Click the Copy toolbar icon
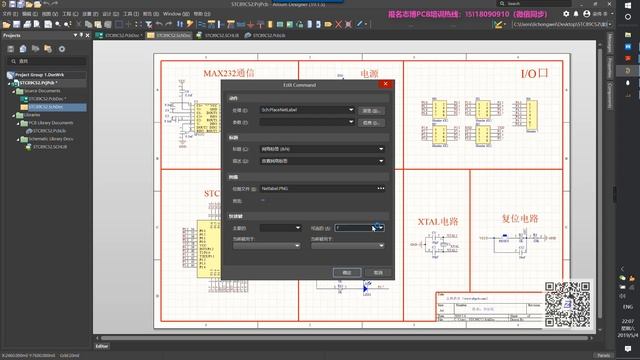This screenshot has width=640, height=360. 88,24
